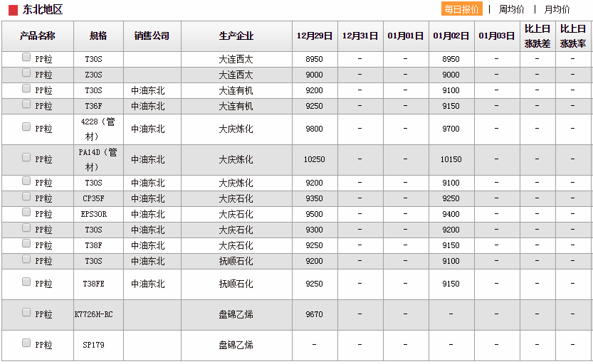Open the 月均价 tab
593x364 pixels.
click(x=557, y=9)
